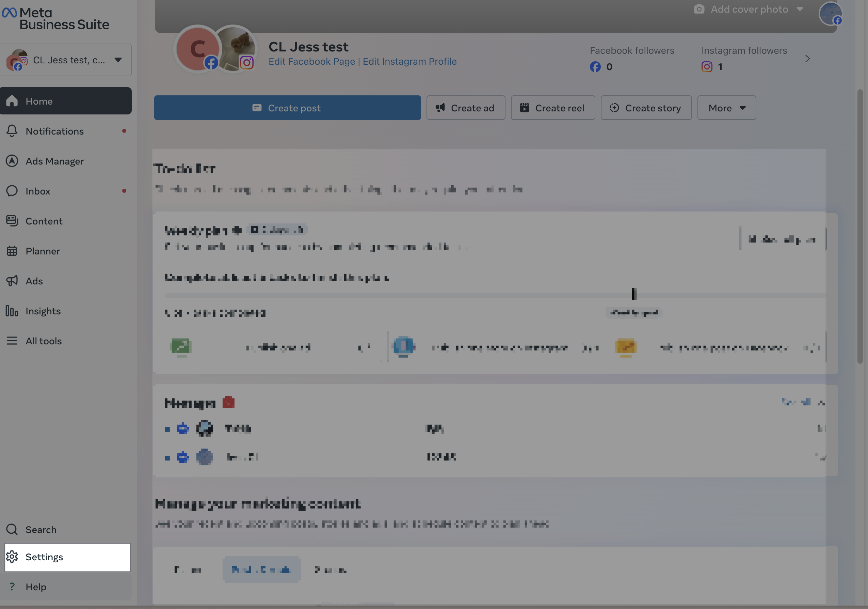Screen dimensions: 868x609
Task: Click the Insights bar chart icon
Action: tap(12, 311)
